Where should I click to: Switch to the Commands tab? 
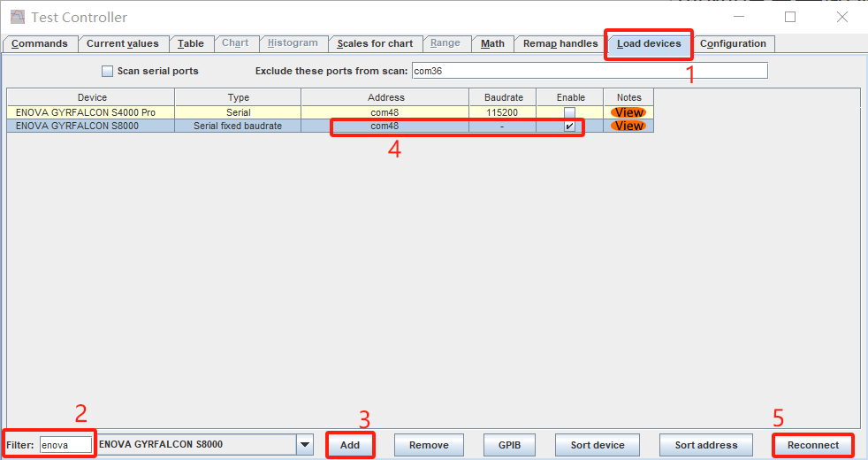40,43
